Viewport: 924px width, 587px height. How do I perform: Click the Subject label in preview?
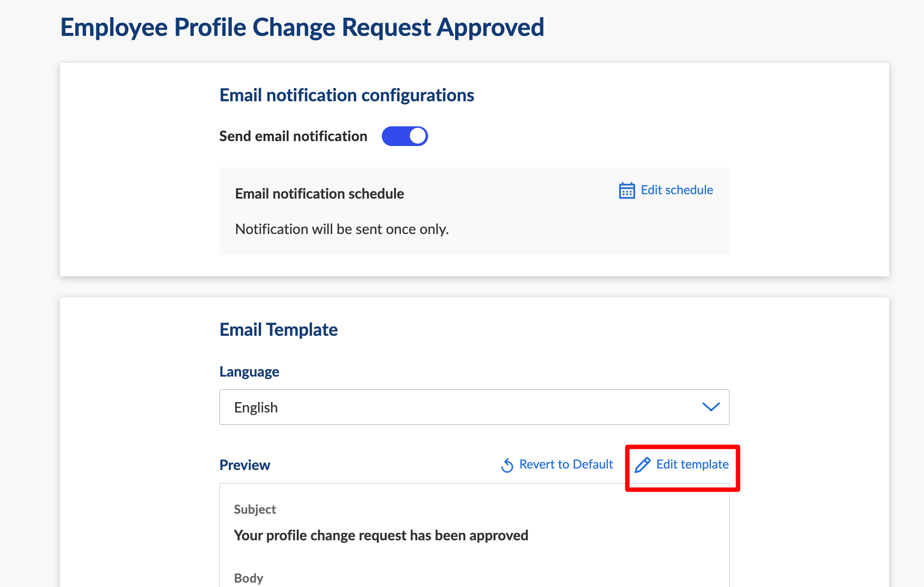pos(255,509)
